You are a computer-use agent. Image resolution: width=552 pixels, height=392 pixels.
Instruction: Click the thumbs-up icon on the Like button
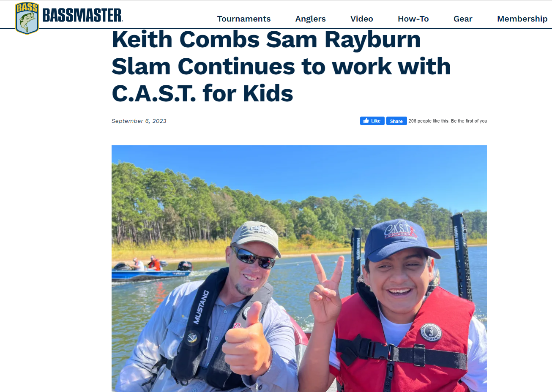[x=366, y=121]
